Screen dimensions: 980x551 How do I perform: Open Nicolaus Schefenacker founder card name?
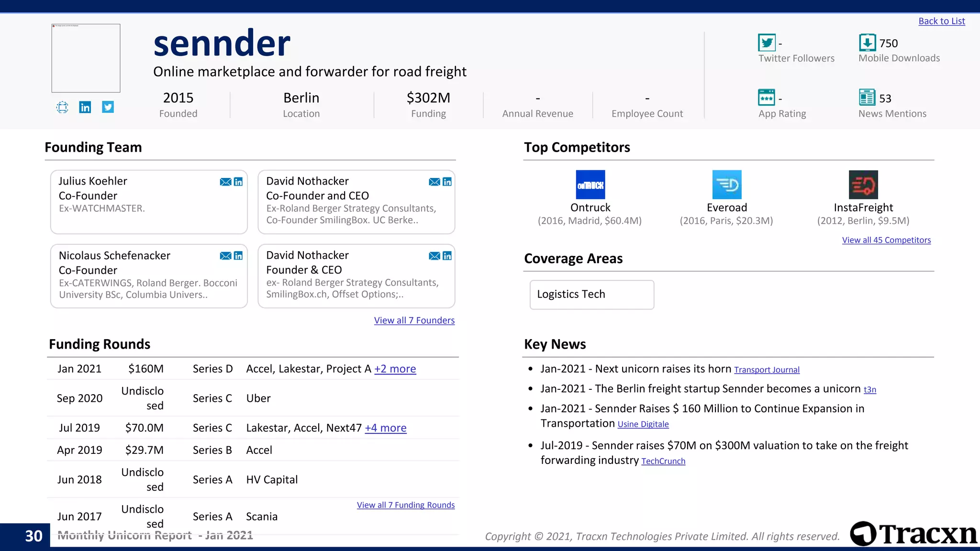pyautogui.click(x=114, y=255)
